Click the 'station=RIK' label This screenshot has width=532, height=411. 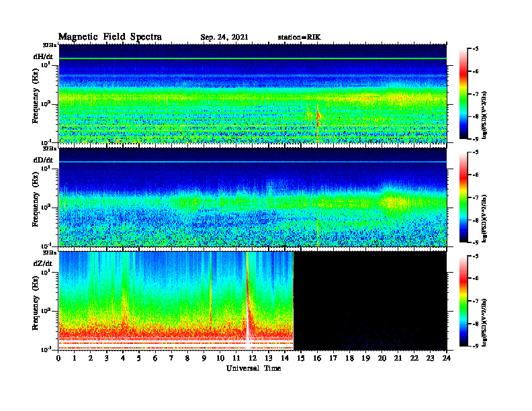pos(299,38)
